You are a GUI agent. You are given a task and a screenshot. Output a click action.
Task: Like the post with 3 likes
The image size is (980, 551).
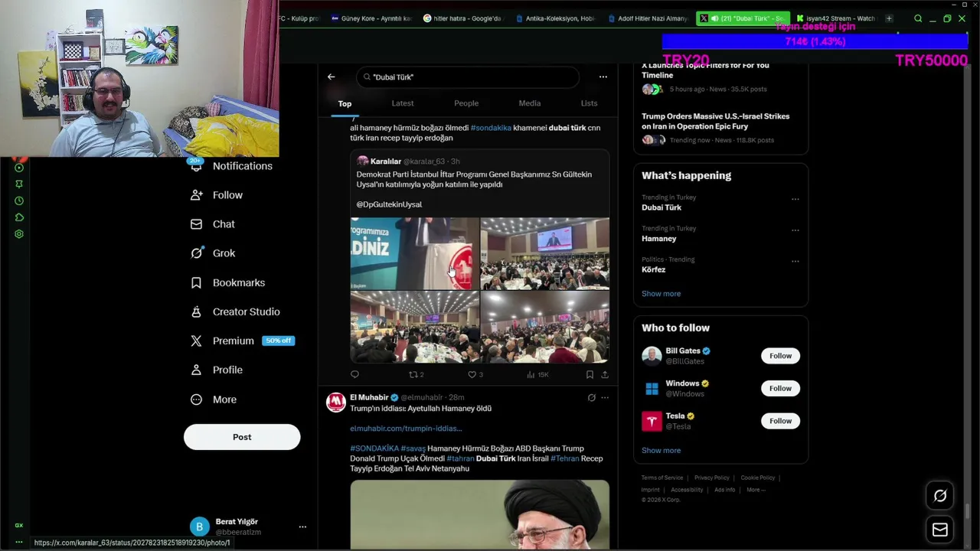pos(475,374)
